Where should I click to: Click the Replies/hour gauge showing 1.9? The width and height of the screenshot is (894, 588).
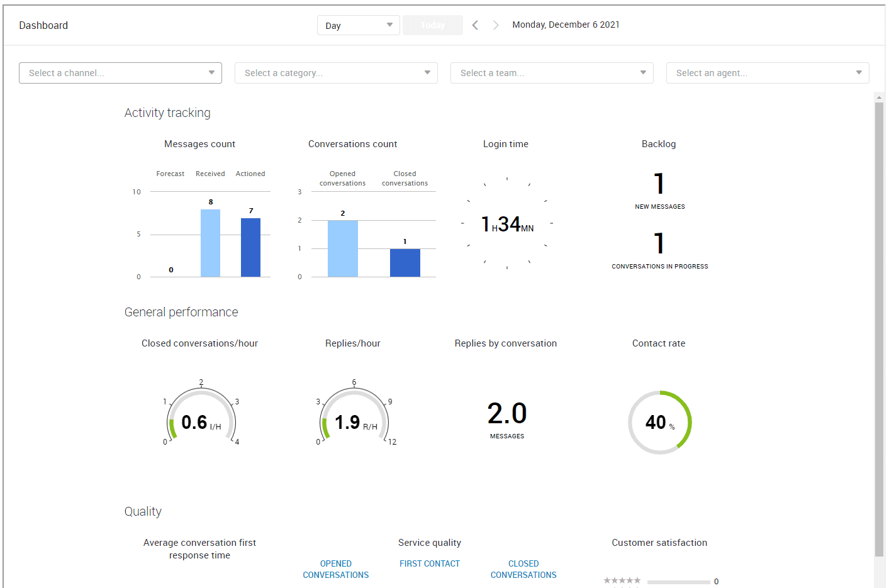tap(354, 416)
